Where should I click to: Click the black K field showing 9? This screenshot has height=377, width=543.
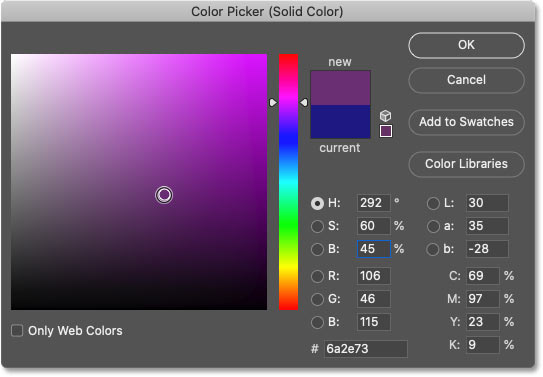click(483, 345)
